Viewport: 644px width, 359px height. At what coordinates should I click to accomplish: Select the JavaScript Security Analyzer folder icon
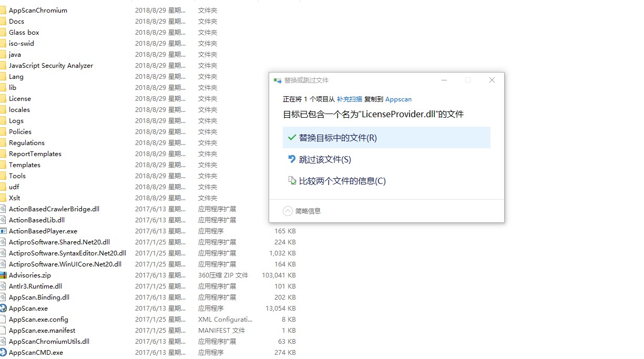3,65
